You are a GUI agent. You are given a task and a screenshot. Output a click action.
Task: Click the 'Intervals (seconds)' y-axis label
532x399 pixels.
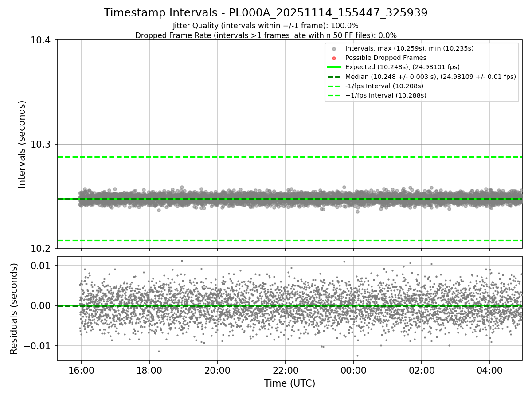[22, 144]
